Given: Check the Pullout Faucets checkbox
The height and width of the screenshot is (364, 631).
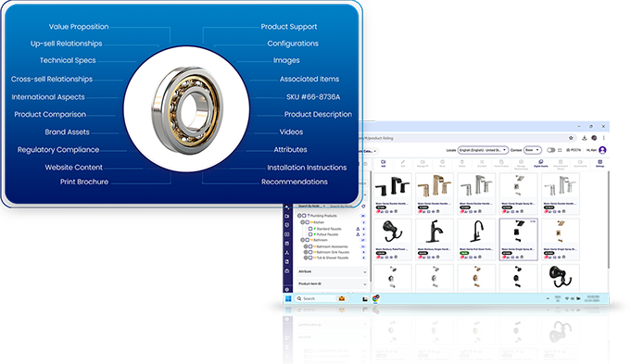Looking at the screenshot, I should pyautogui.click(x=310, y=234).
